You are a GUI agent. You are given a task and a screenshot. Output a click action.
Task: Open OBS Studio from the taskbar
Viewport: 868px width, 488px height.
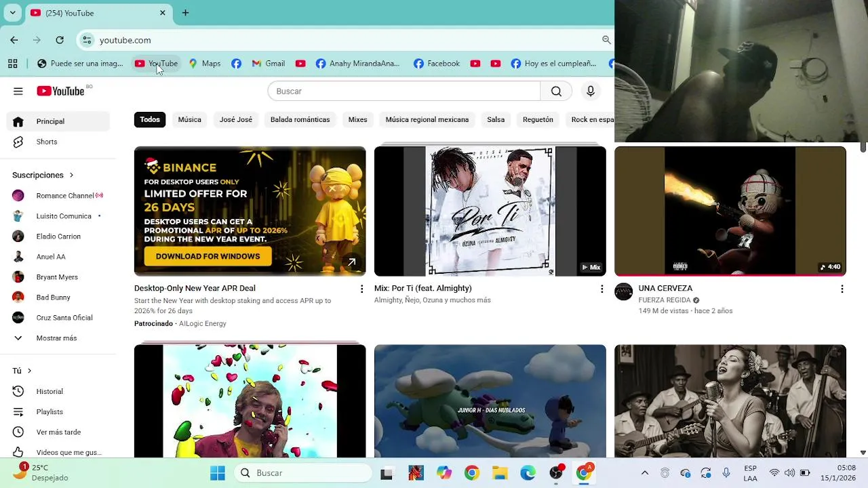coord(556,473)
